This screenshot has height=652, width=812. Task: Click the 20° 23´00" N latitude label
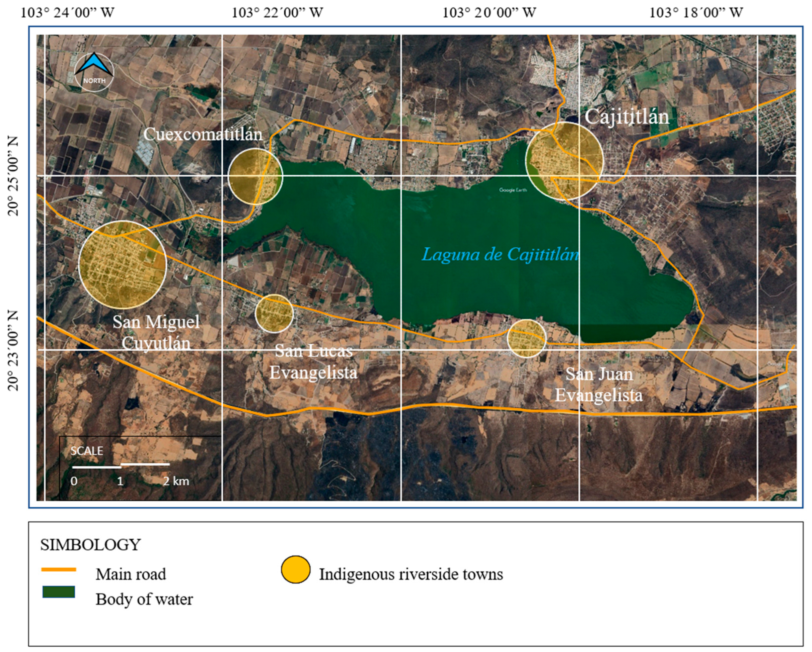pos(13,351)
